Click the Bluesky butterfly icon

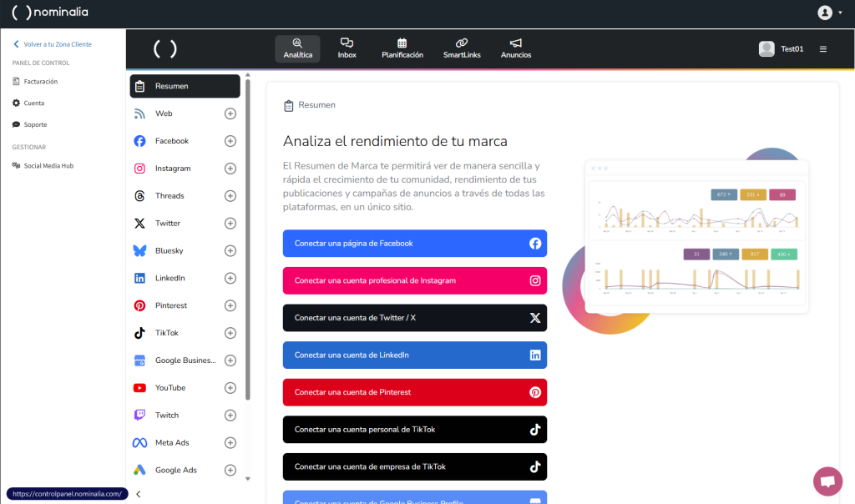pyautogui.click(x=139, y=250)
